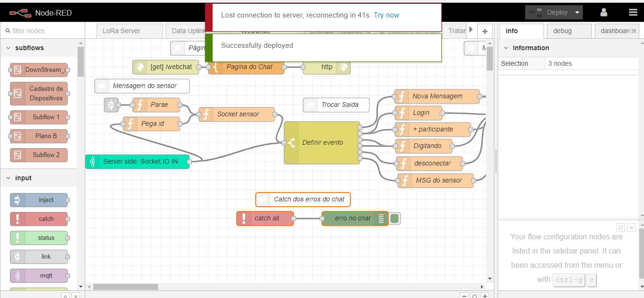Click the Try now reconnect link
The image size is (644, 298).
tap(386, 15)
